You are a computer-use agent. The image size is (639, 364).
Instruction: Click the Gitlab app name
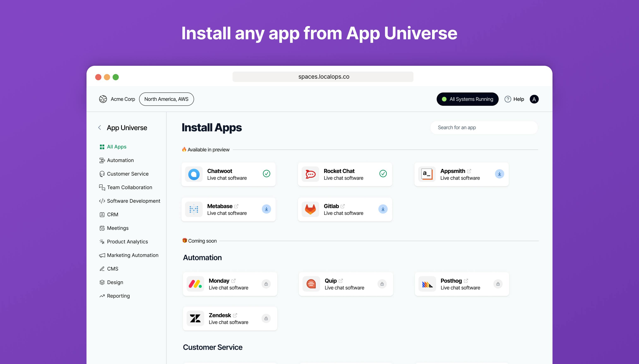click(331, 206)
